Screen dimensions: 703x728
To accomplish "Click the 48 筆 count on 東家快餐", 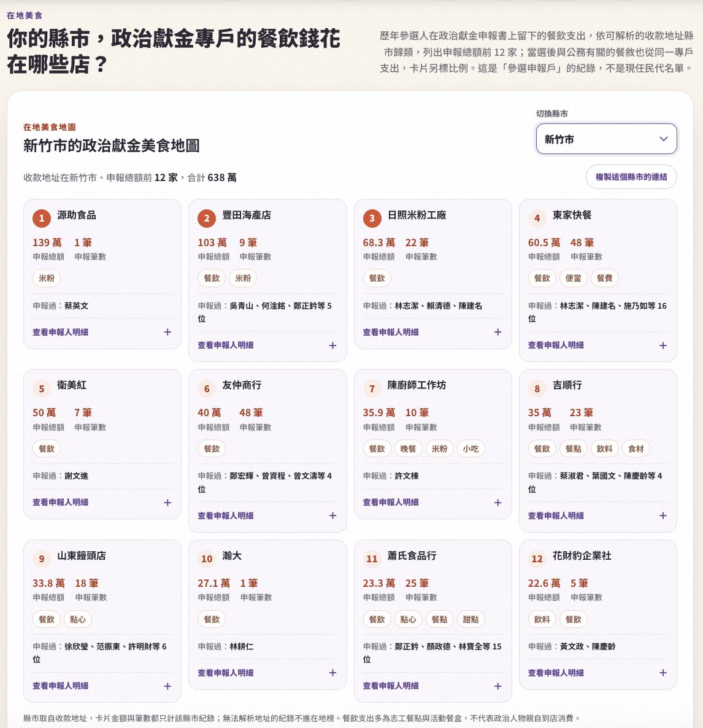I will click(582, 242).
